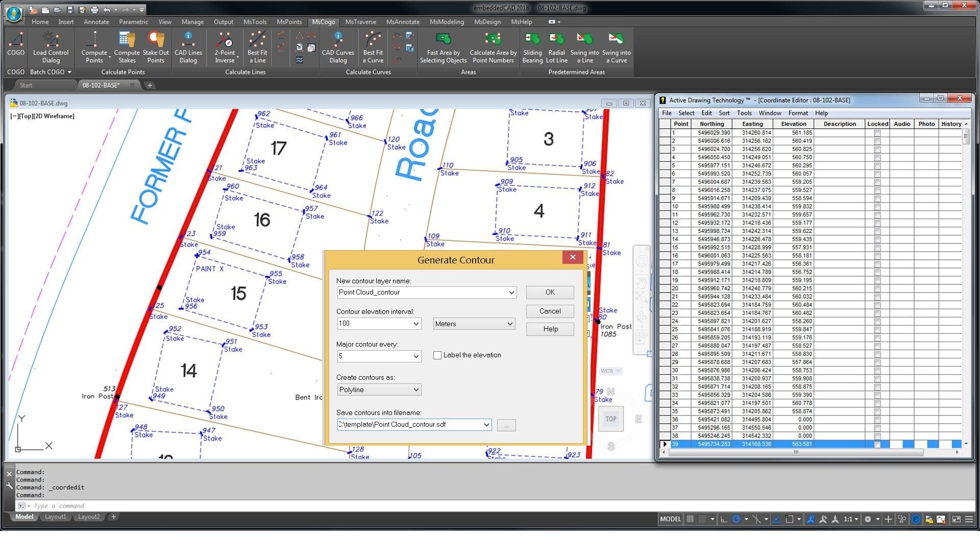Toggle snap mode dotted grid in status bar
The height and width of the screenshot is (536, 980).
(702, 519)
